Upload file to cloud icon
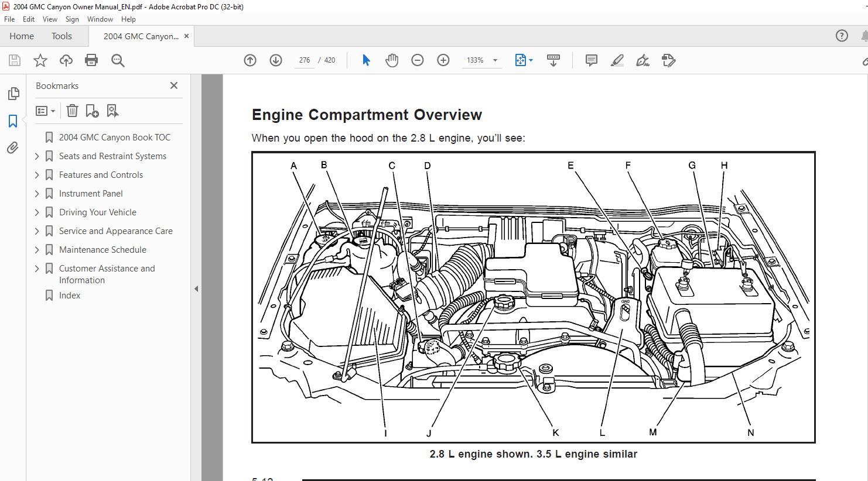Viewport: 868px width, 481px height. [x=66, y=60]
